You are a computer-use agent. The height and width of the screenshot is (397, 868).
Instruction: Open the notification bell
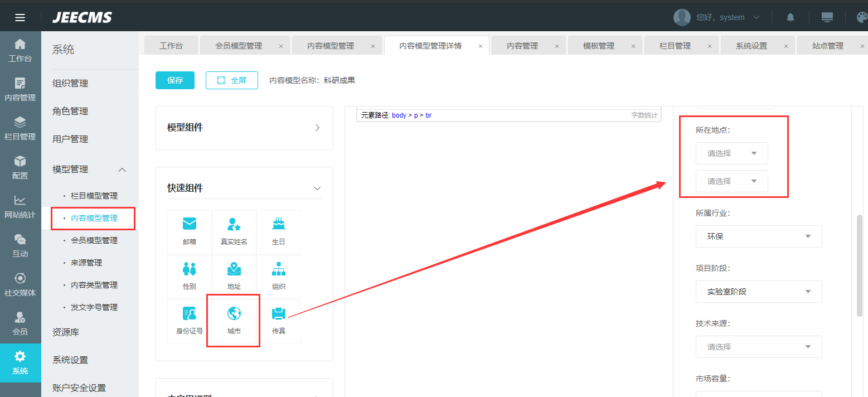791,17
